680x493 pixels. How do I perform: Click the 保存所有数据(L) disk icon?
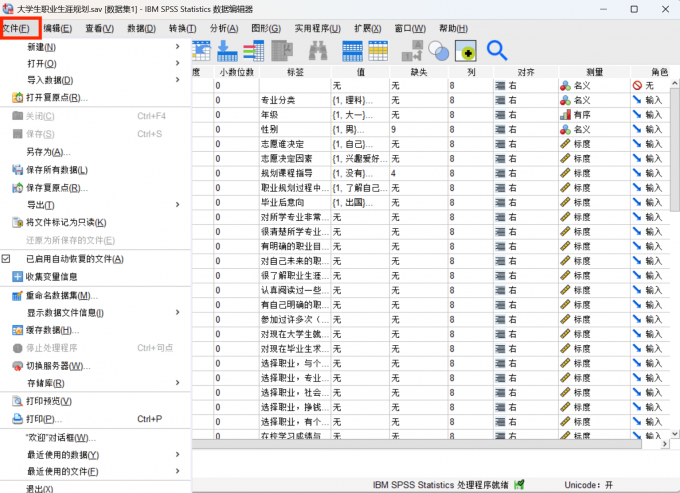tap(17, 170)
